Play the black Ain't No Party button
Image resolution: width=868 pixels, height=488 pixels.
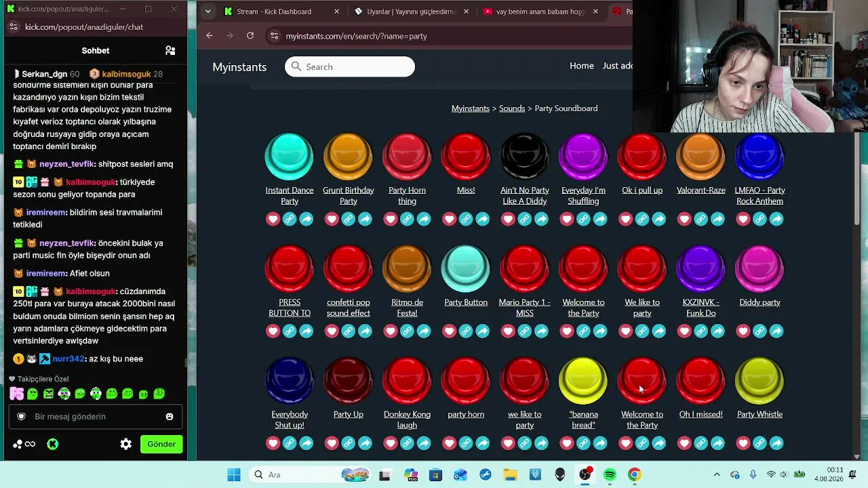coord(525,157)
